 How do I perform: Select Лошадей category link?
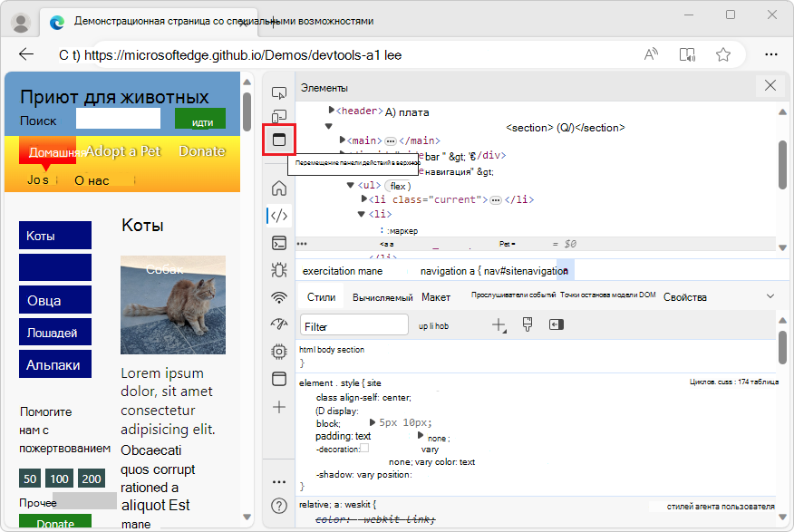(x=55, y=332)
